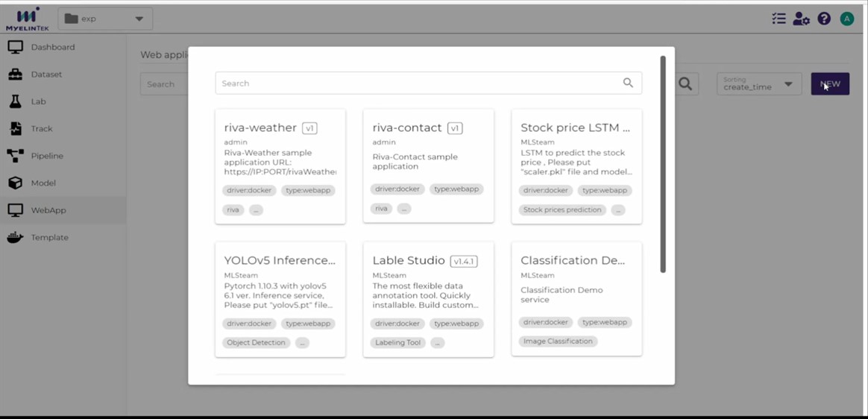The image size is (868, 419).
Task: Open the exp project folder dropdown
Action: 105,19
